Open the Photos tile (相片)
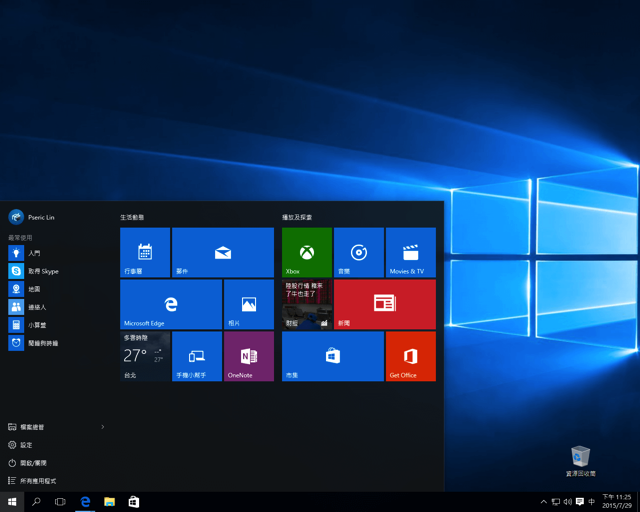640x512 pixels. pyautogui.click(x=249, y=304)
